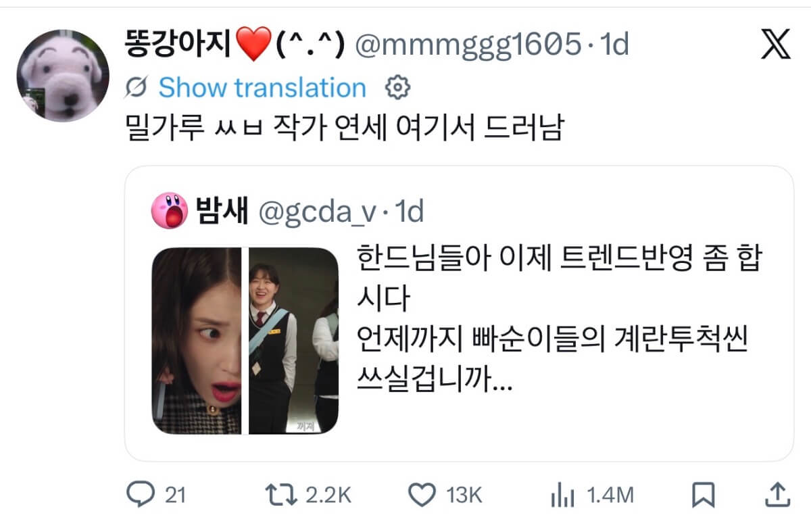The height and width of the screenshot is (532, 811).
Task: Open shocked woman image in quoted post
Action: click(x=197, y=341)
